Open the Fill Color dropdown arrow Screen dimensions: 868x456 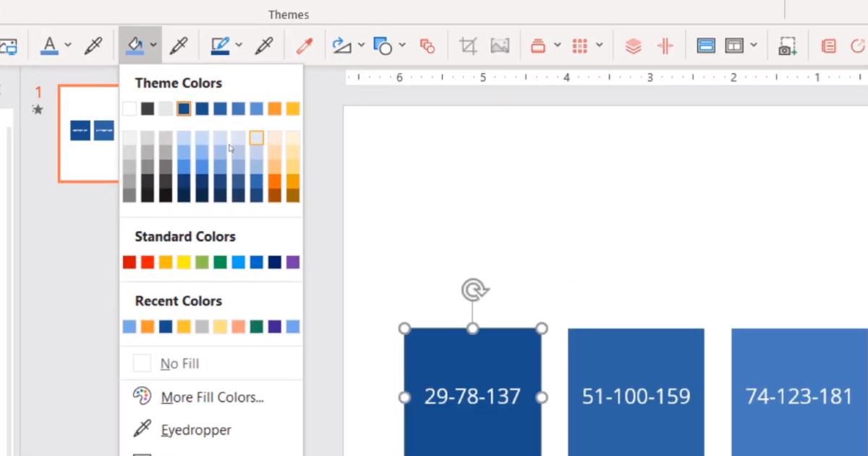click(x=153, y=45)
